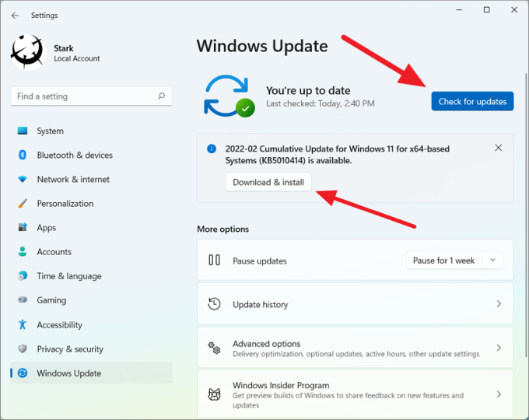This screenshot has width=529, height=420.
Task: Click Windows Insider Program title
Action: pyautogui.click(x=281, y=385)
